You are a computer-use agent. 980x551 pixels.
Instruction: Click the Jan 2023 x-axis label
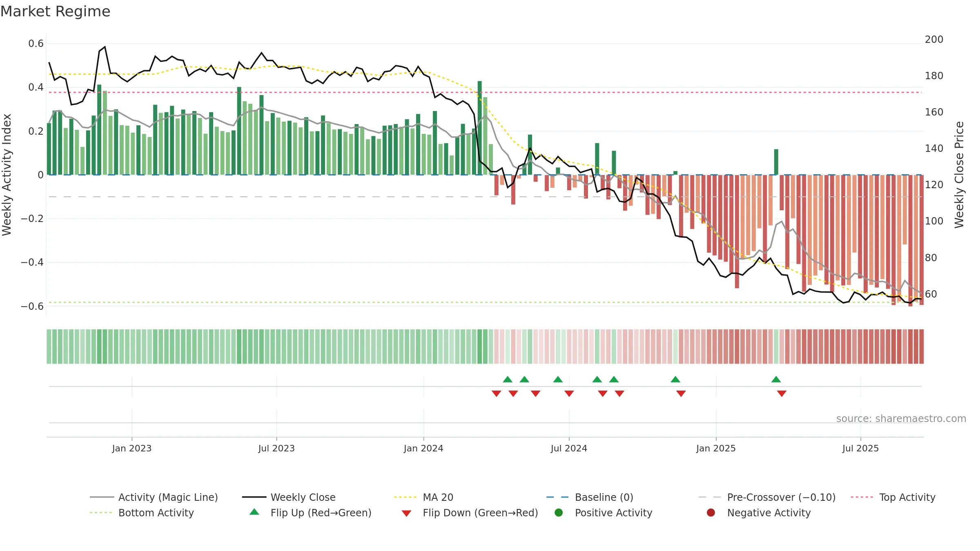pos(132,448)
